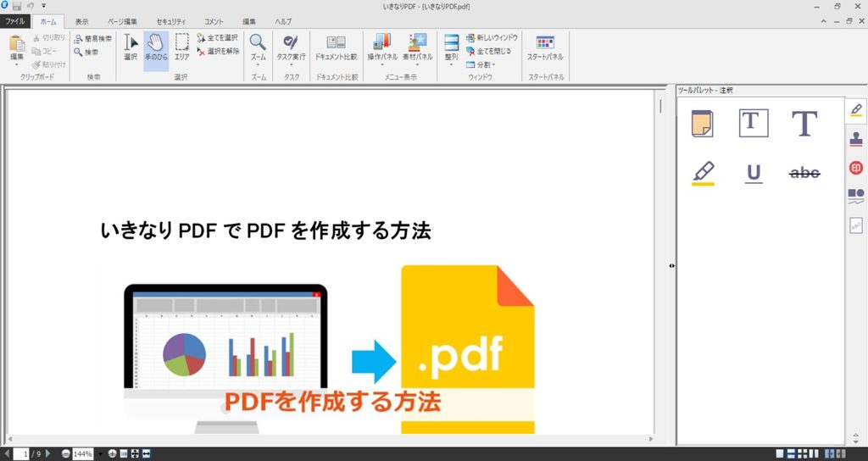This screenshot has width=868, height=461.
Task: Switch palette to red seal (印) tools
Action: tap(856, 168)
